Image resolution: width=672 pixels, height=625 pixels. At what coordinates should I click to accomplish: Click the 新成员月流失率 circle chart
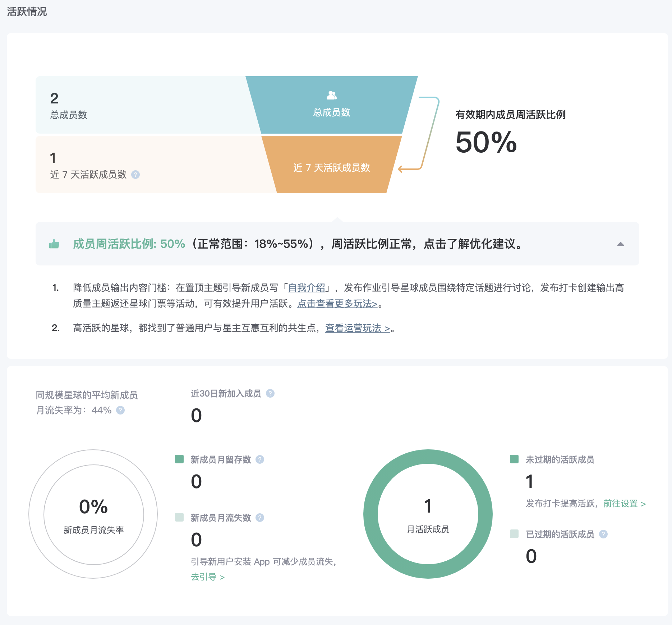[x=93, y=514]
